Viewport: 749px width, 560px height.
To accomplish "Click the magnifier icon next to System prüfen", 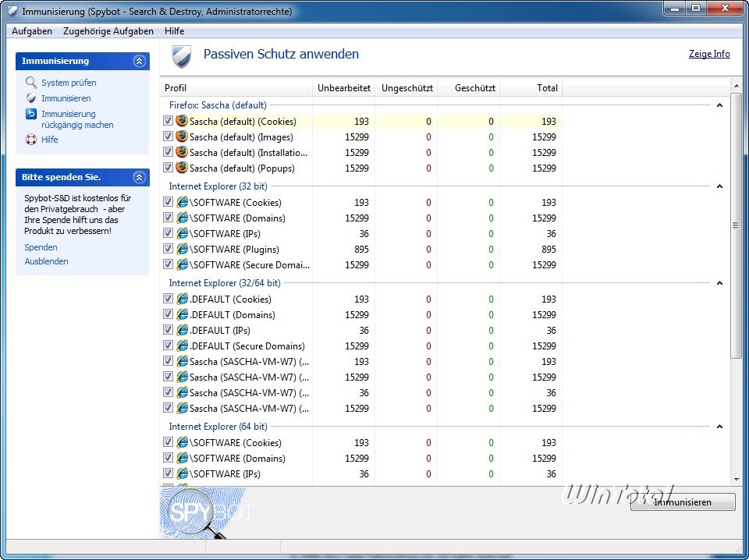I will click(31, 82).
